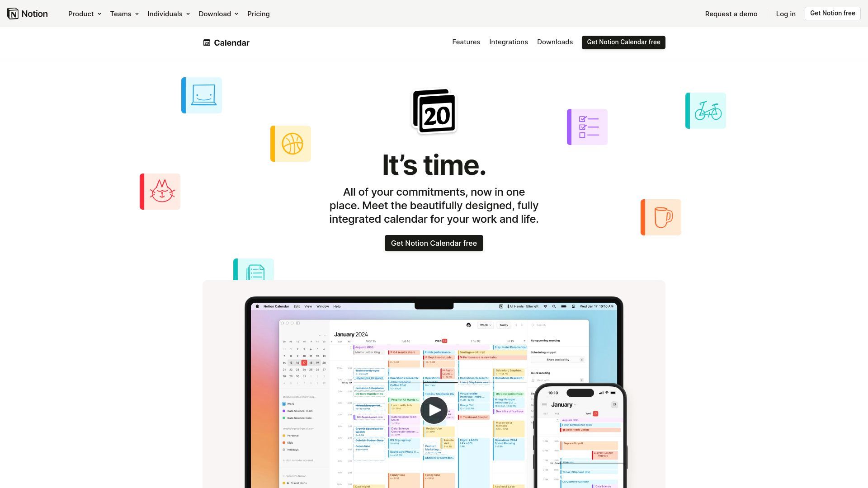Expand the Product dropdown menu

pyautogui.click(x=84, y=13)
